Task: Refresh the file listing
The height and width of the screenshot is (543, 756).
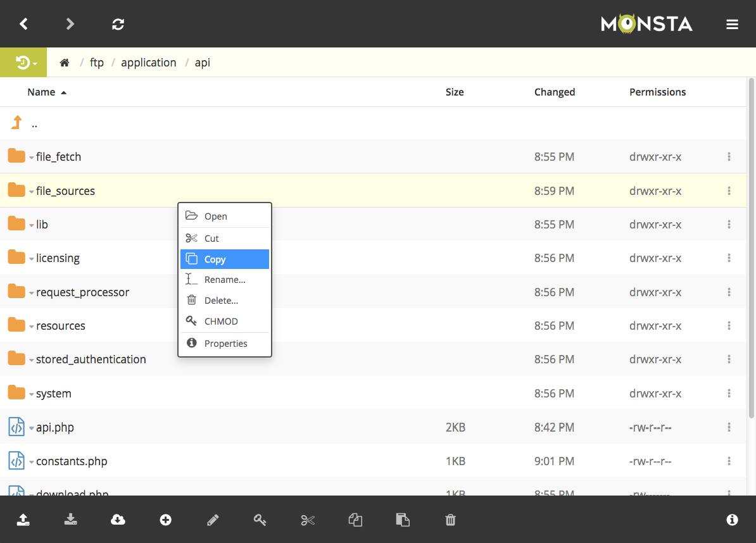Action: (118, 23)
